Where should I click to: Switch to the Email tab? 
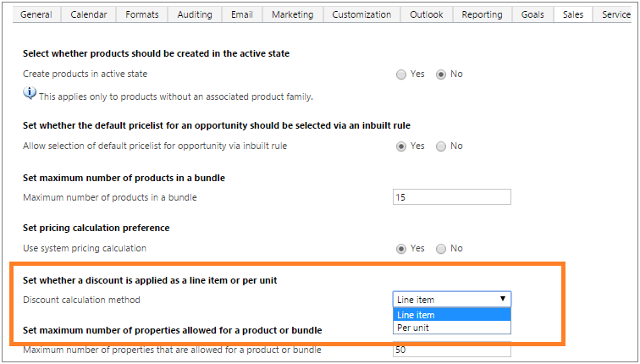[x=242, y=14]
